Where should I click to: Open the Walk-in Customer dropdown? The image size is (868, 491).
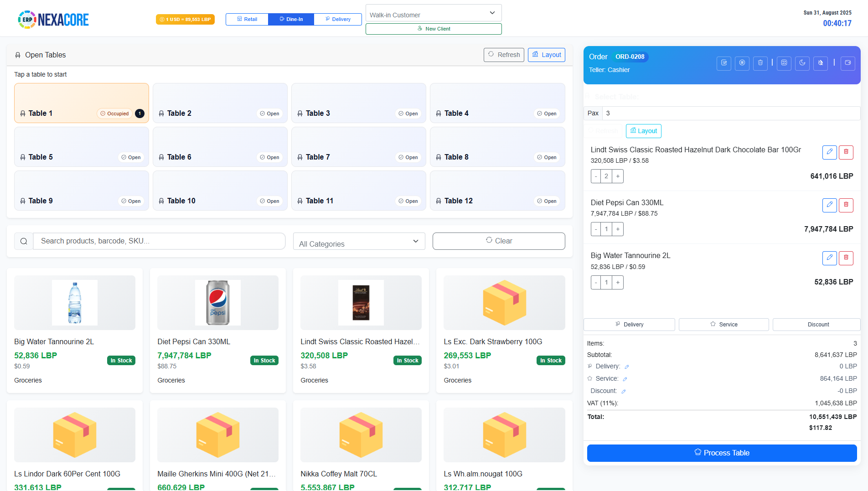coord(433,13)
